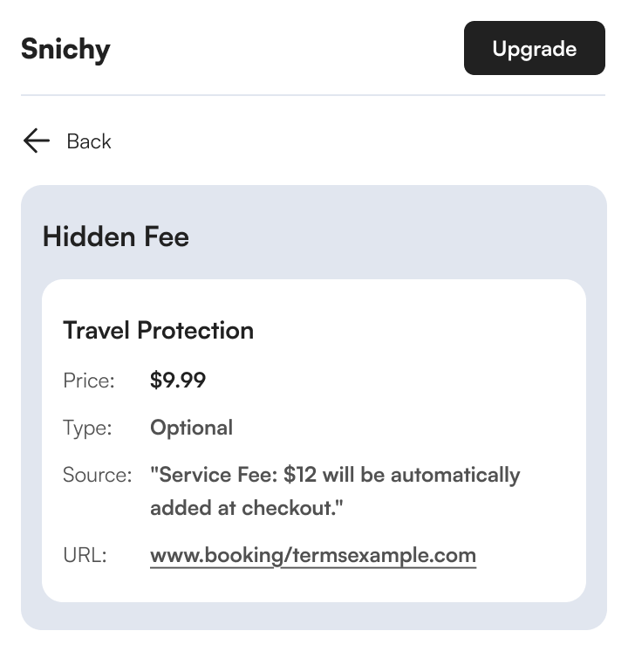The image size is (628, 672).
Task: Click the Travel Protection title
Action: (158, 330)
